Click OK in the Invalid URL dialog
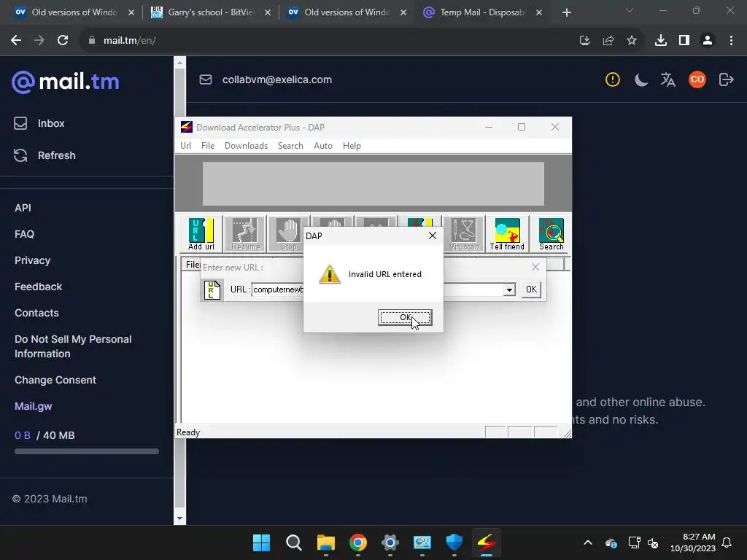The height and width of the screenshot is (560, 747). tap(405, 318)
